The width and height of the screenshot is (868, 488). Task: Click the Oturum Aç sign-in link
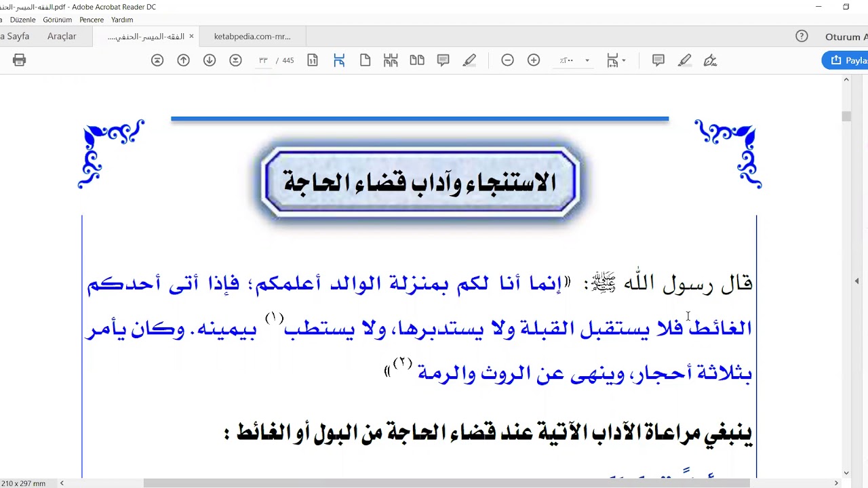(x=846, y=37)
